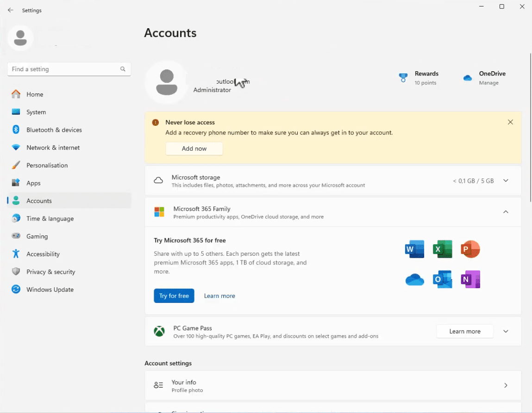Click the OneNote app icon
This screenshot has height=413, width=532.
click(x=470, y=279)
